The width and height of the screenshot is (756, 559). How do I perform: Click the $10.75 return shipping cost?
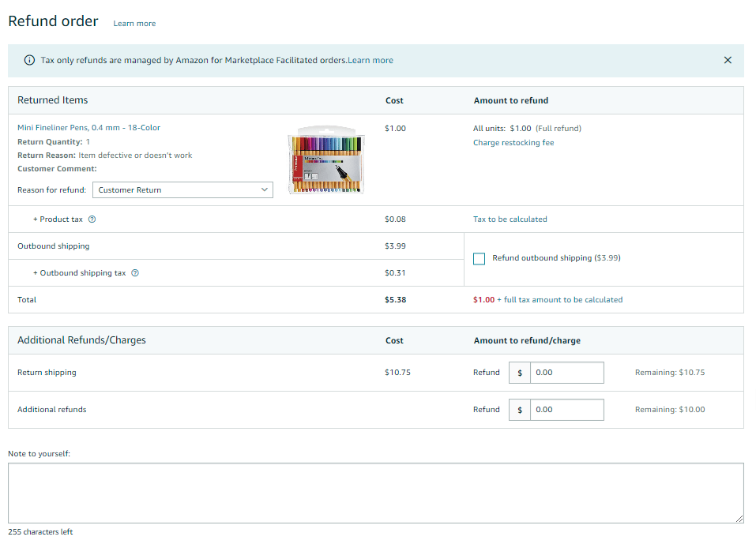(398, 373)
